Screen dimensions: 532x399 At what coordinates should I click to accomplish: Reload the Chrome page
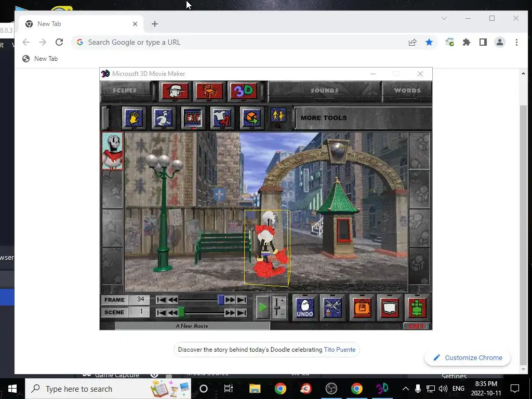click(x=59, y=42)
